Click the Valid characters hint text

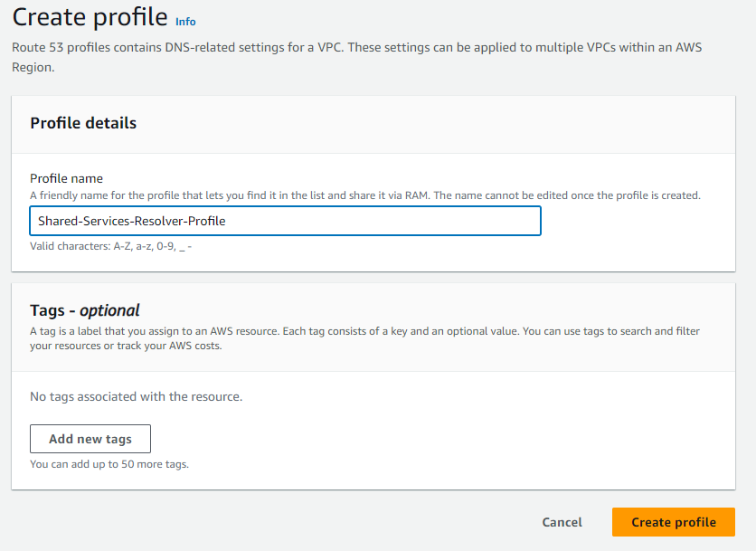tap(110, 245)
